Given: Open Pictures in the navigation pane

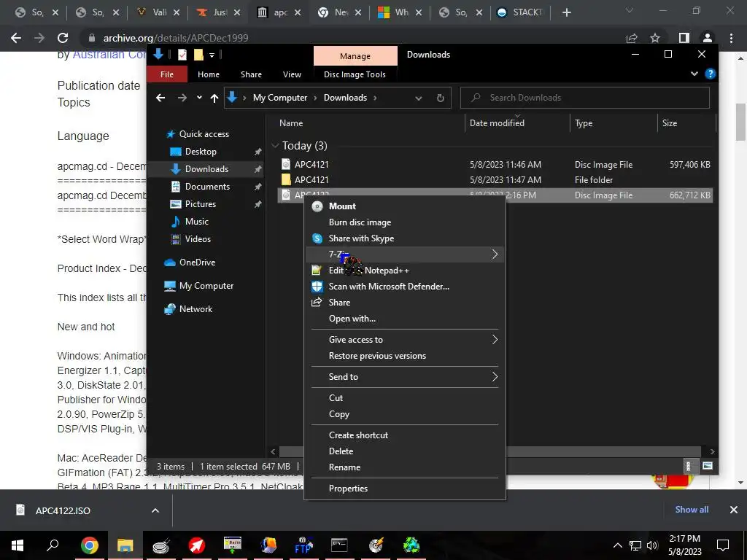Looking at the screenshot, I should (200, 204).
